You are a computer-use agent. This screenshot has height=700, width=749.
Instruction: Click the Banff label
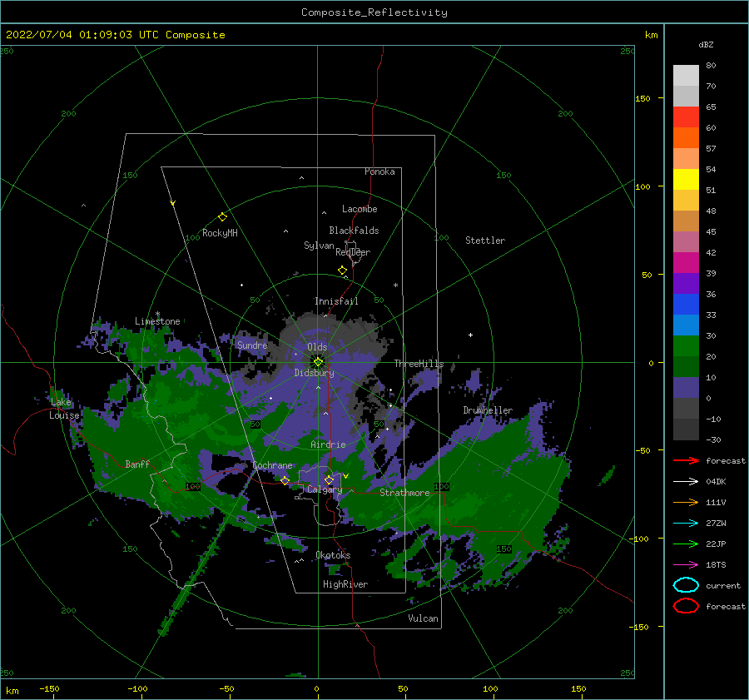click(x=137, y=464)
